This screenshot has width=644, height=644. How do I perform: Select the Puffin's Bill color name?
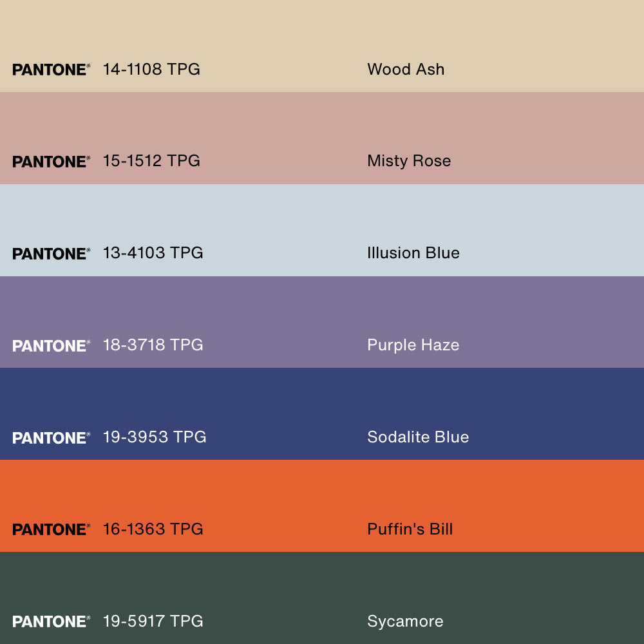[x=410, y=529]
